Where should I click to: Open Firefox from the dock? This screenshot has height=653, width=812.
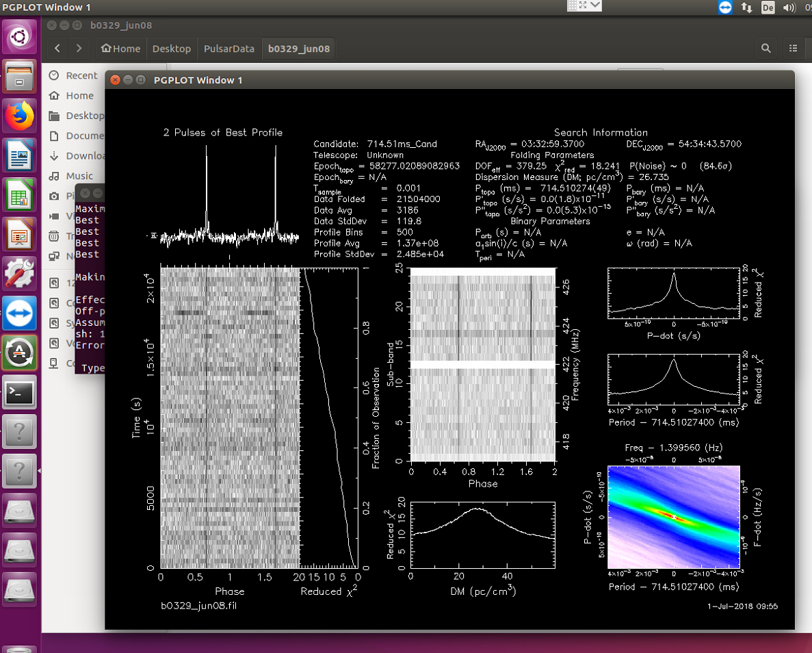click(19, 116)
